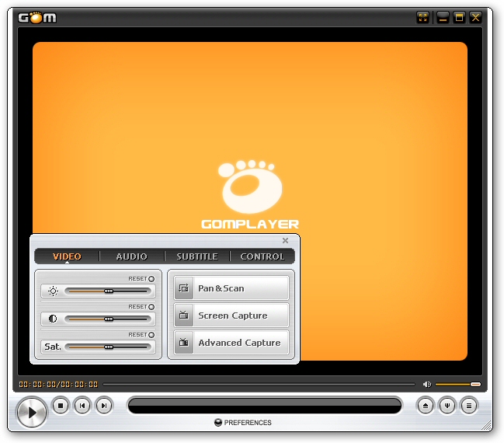Click the volume slider
The height and width of the screenshot is (443, 504).
[x=457, y=384]
